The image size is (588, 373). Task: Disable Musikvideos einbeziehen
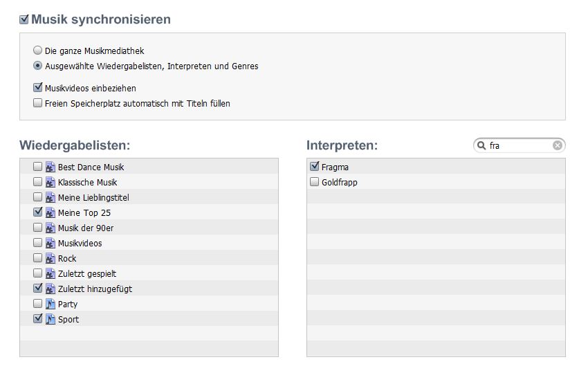coord(37,87)
